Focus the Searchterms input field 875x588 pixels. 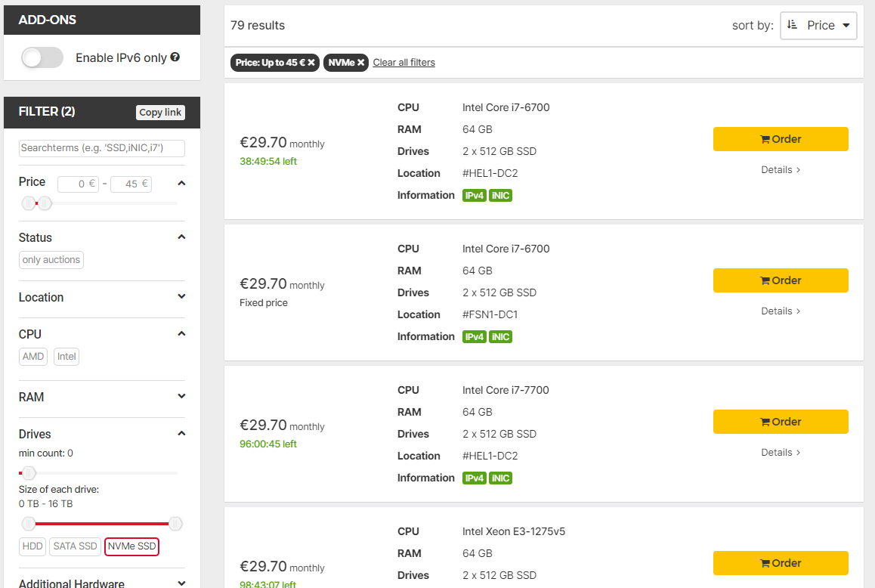point(101,148)
